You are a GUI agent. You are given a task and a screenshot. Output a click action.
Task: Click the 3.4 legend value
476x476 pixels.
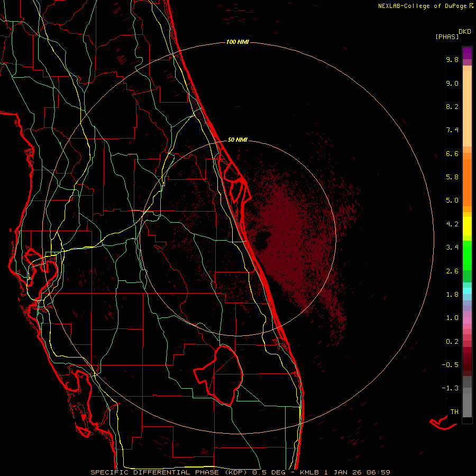(x=452, y=248)
